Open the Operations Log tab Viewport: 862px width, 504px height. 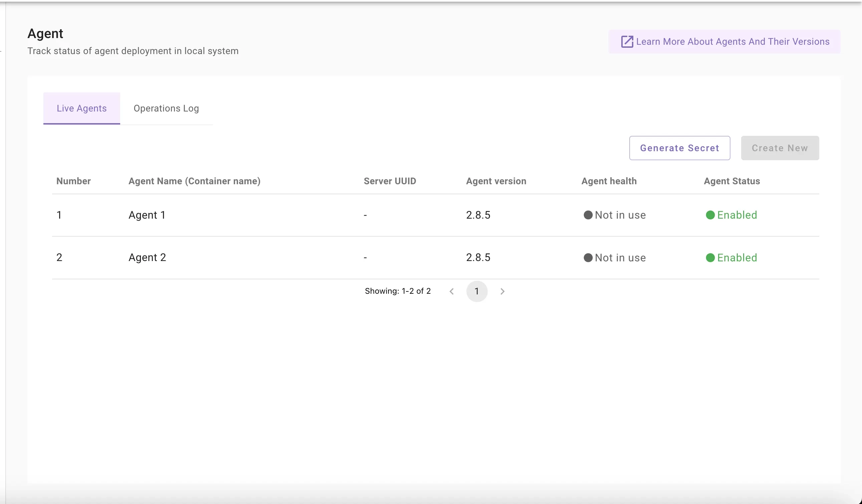pos(166,108)
